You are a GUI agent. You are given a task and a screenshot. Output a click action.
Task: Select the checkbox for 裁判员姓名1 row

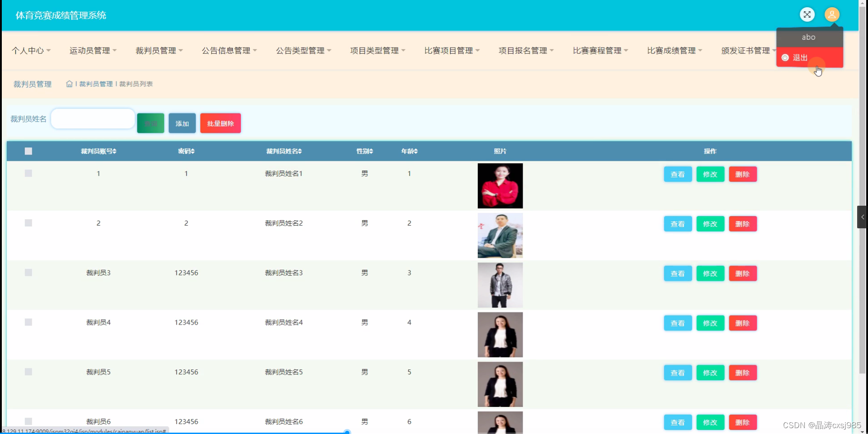28,173
